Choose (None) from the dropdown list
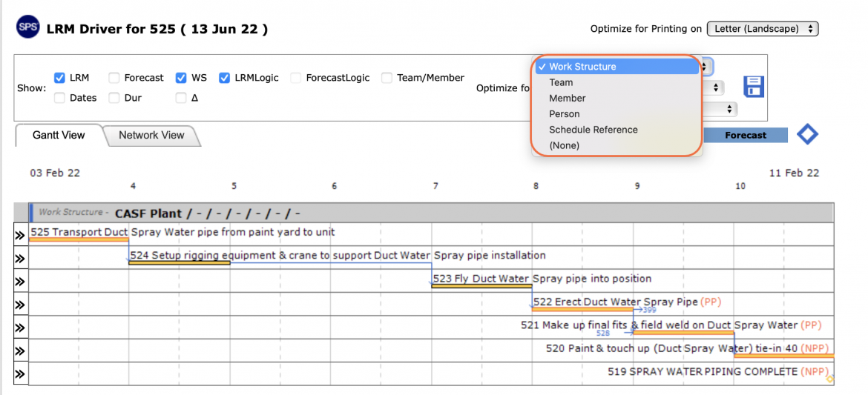The height and width of the screenshot is (395, 868). click(617, 145)
